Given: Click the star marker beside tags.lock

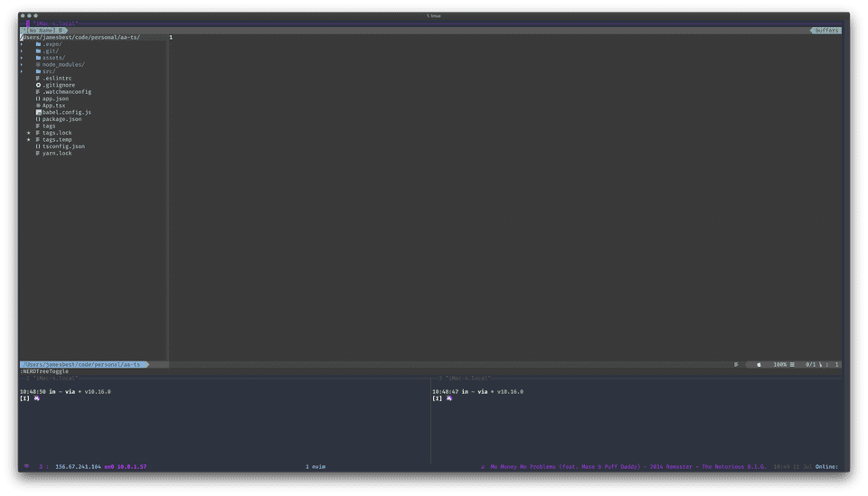Looking at the screenshot, I should pyautogui.click(x=29, y=133).
